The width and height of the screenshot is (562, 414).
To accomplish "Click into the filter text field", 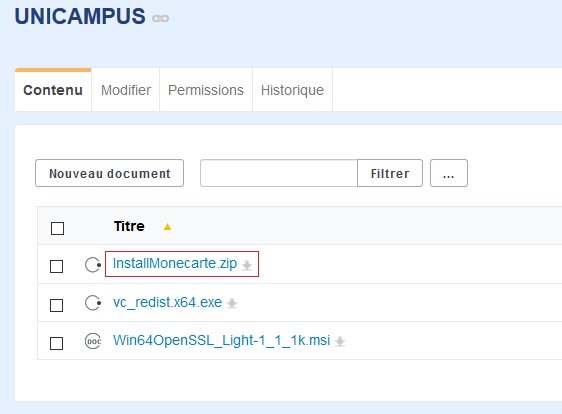I will coord(279,173).
